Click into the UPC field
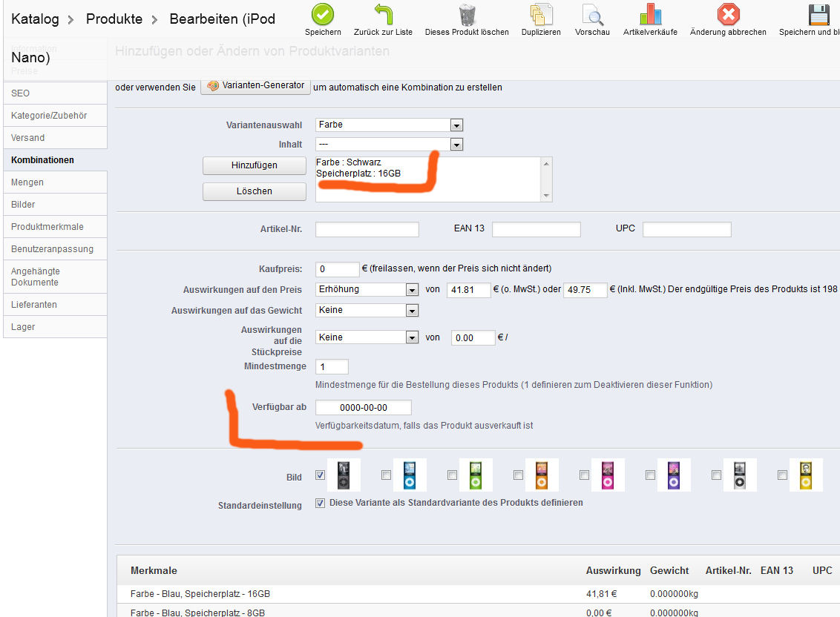Image resolution: width=840 pixels, height=617 pixels. pyautogui.click(x=687, y=229)
